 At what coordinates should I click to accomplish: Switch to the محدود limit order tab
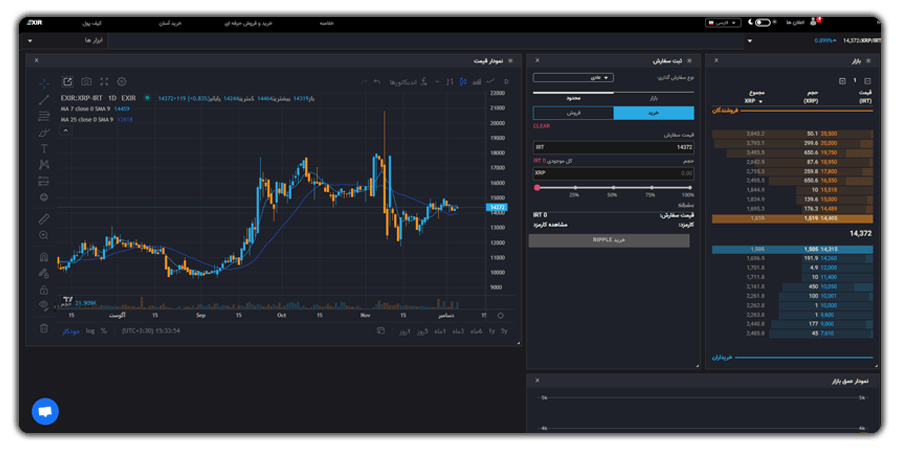(x=573, y=99)
